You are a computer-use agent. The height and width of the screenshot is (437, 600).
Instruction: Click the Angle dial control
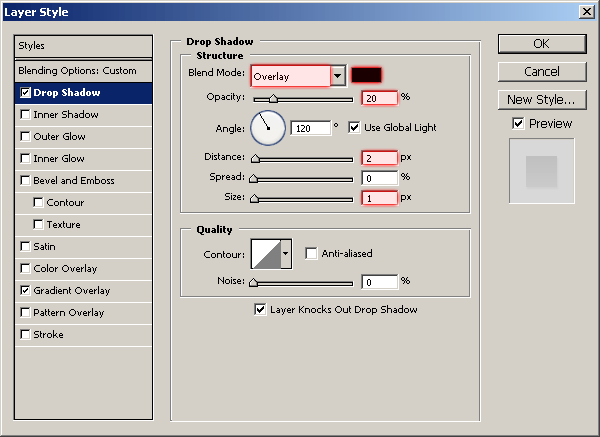click(267, 127)
